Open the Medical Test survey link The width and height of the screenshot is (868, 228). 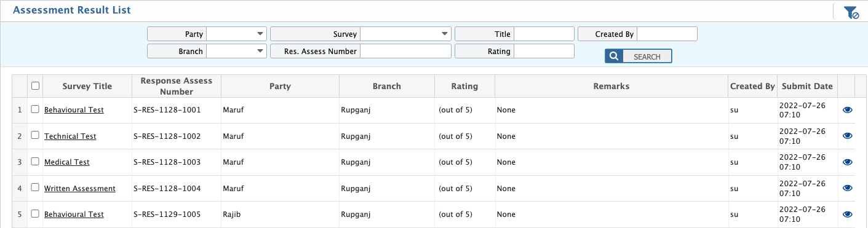click(67, 162)
